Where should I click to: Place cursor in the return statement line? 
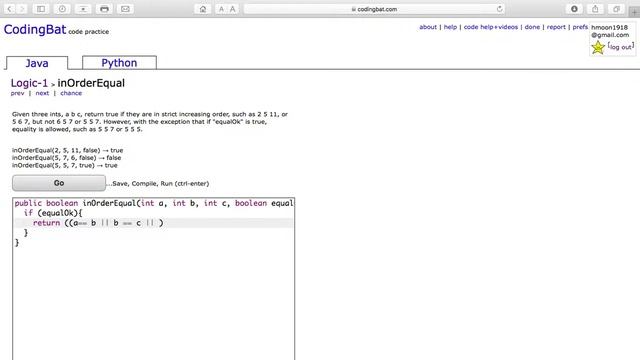pyautogui.click(x=153, y=223)
